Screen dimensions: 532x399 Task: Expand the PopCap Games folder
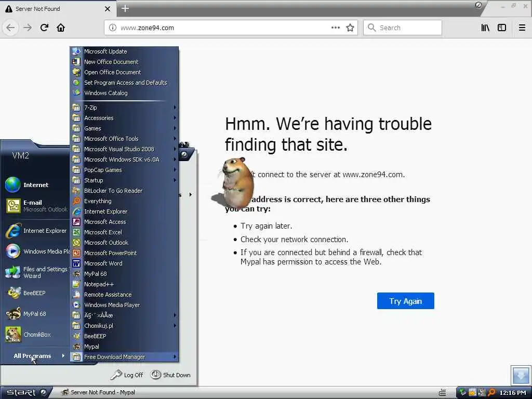coord(124,170)
